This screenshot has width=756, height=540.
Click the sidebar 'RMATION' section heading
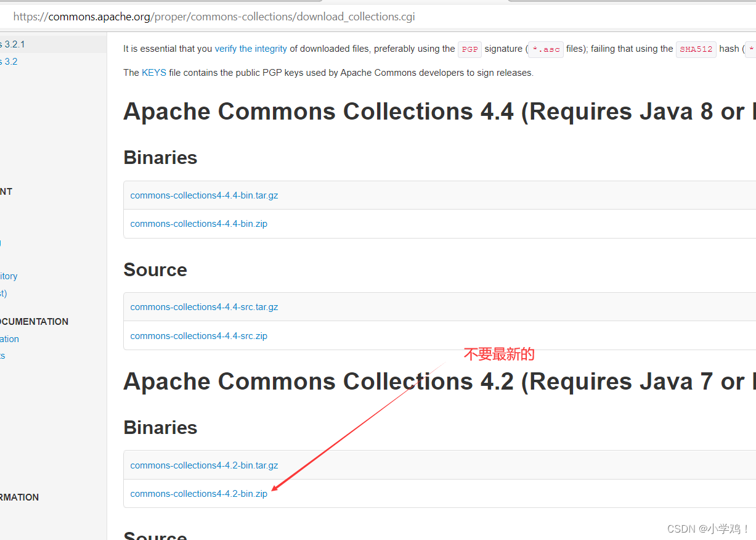coord(19,497)
